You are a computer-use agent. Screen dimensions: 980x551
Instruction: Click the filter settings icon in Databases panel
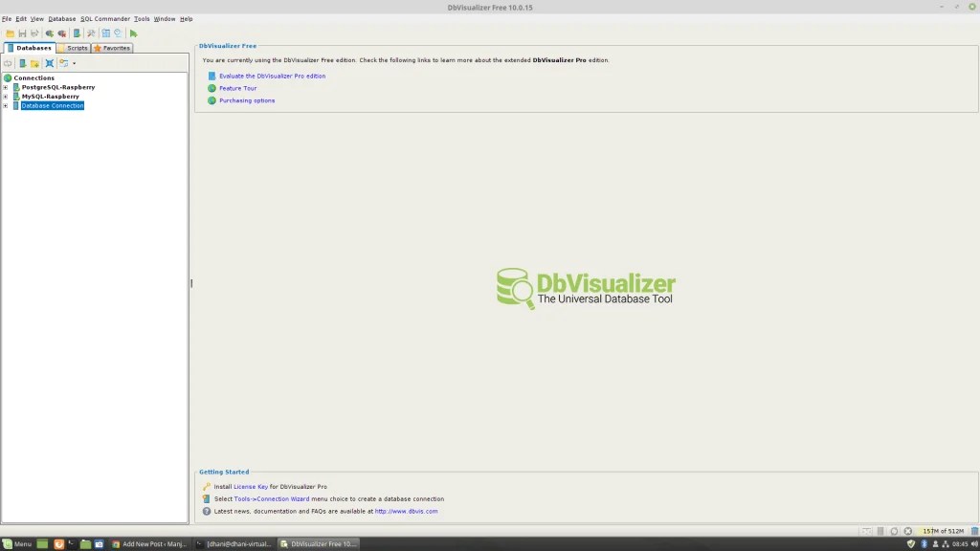pyautogui.click(x=64, y=63)
